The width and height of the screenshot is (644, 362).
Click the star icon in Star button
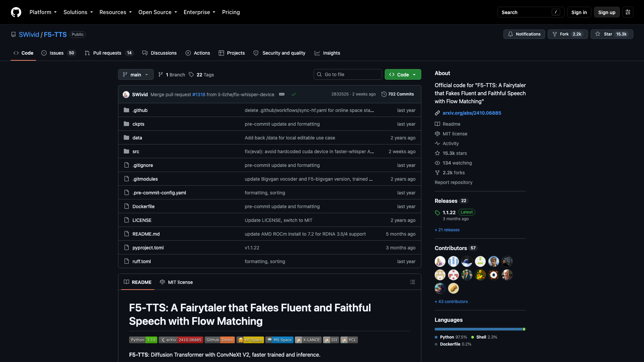coord(598,34)
